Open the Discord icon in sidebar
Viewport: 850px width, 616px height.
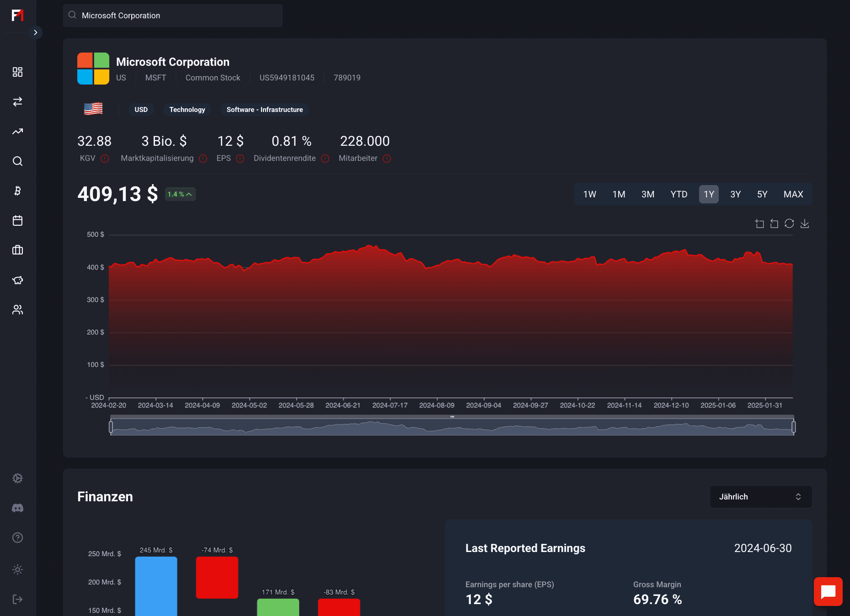pyautogui.click(x=17, y=508)
